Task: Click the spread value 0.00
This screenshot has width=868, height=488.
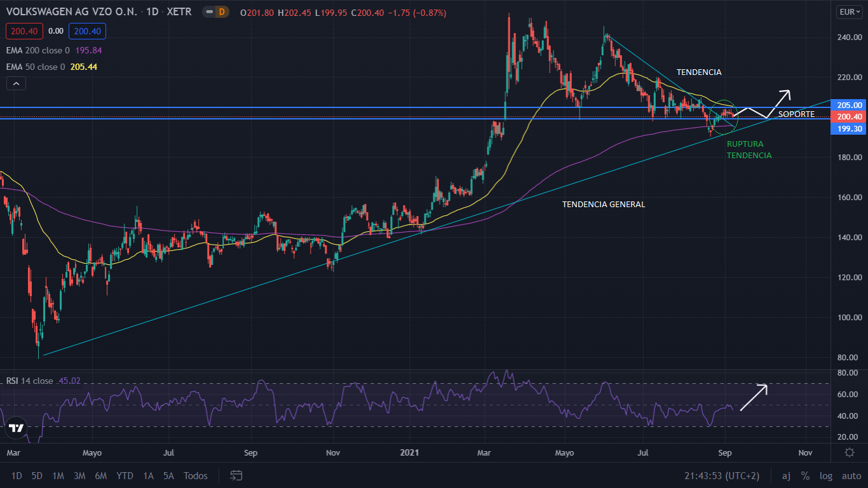Action: tap(56, 30)
